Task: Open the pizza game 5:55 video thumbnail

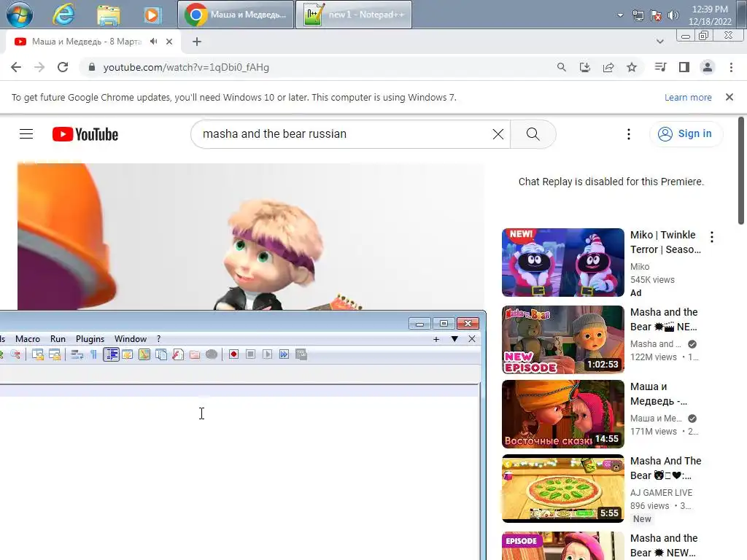Action: 562,488
